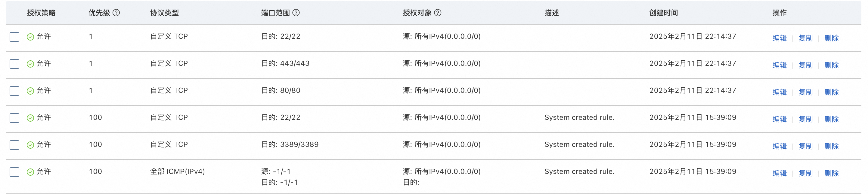Click the green 允许 status icon for port 80/80

(x=30, y=91)
